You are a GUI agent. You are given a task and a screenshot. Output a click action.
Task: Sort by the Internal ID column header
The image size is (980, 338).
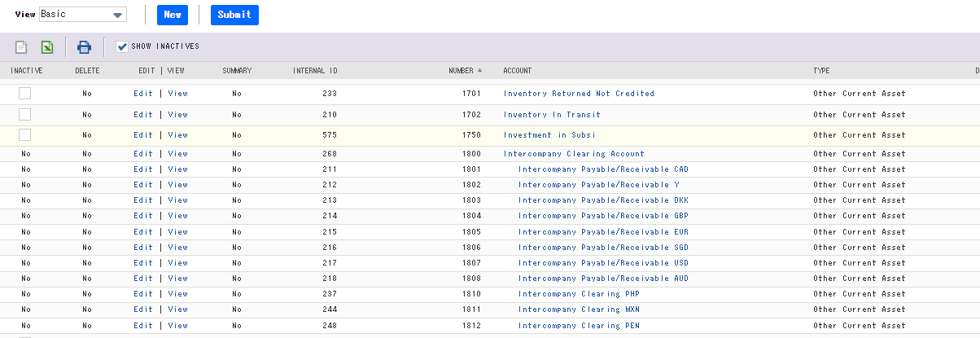[315, 71]
